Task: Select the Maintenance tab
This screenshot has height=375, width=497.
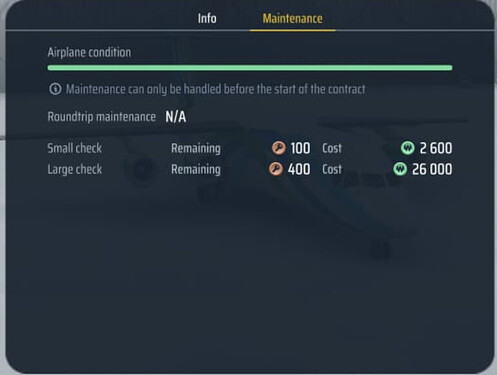Action: click(x=292, y=18)
